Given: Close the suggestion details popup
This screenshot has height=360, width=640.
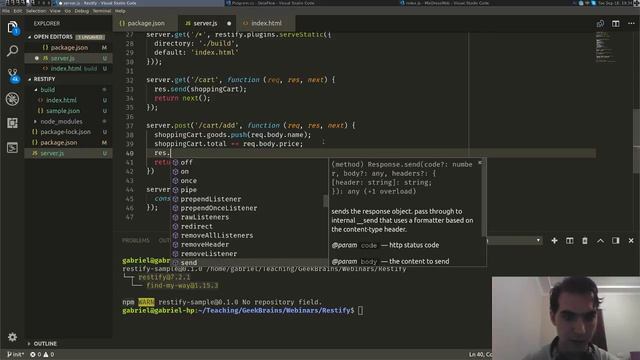Looking at the screenshot, I should point(480,163).
